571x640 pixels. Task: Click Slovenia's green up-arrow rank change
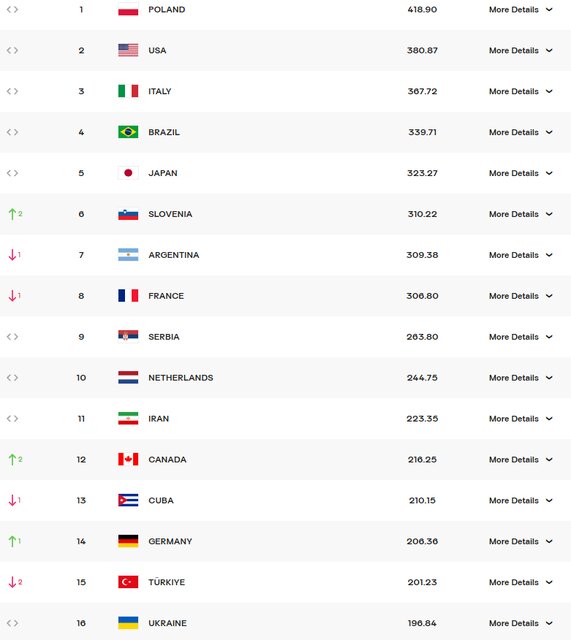point(15,214)
